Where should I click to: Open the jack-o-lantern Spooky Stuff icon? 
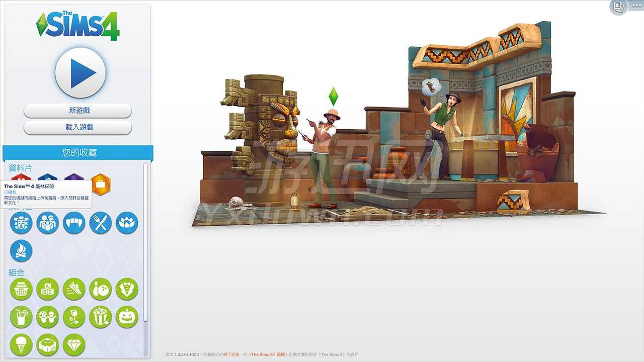(x=127, y=317)
